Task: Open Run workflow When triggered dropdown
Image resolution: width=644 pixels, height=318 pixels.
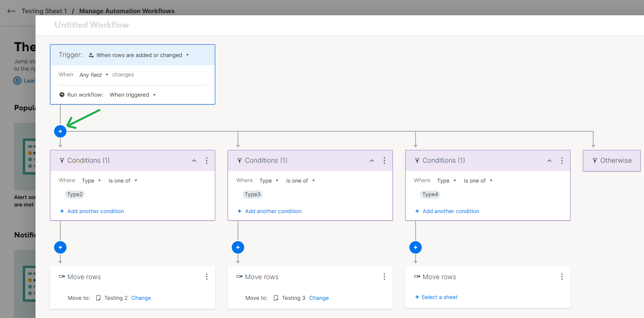Action: (133, 95)
